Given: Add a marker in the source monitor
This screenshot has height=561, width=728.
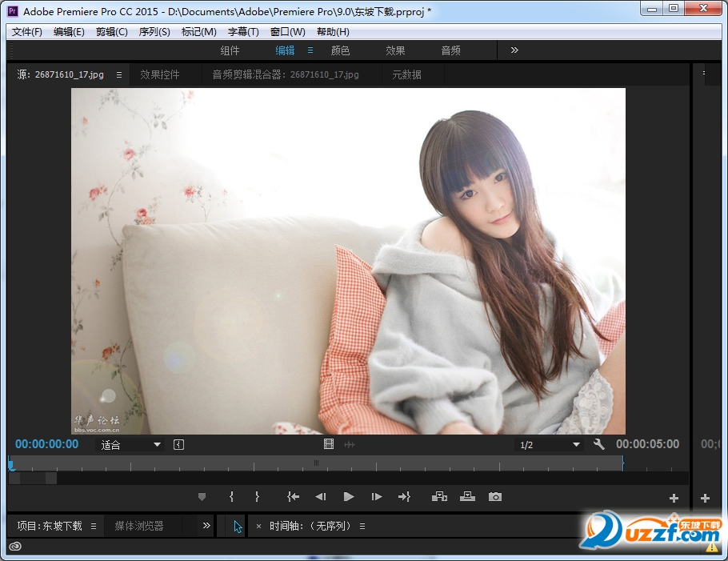Looking at the screenshot, I should [x=202, y=497].
